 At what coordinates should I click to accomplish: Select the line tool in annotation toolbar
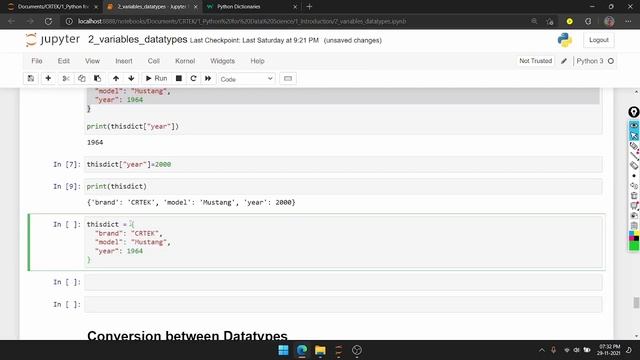[633, 156]
